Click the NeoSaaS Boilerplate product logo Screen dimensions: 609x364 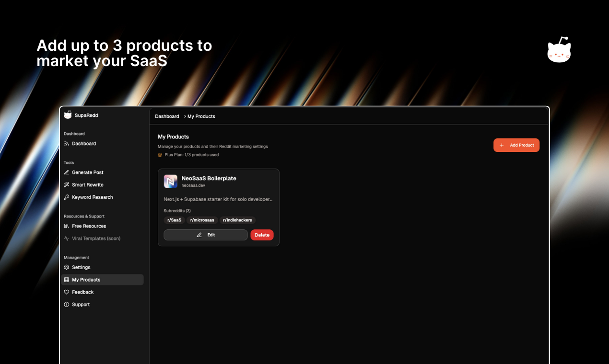pos(171,182)
